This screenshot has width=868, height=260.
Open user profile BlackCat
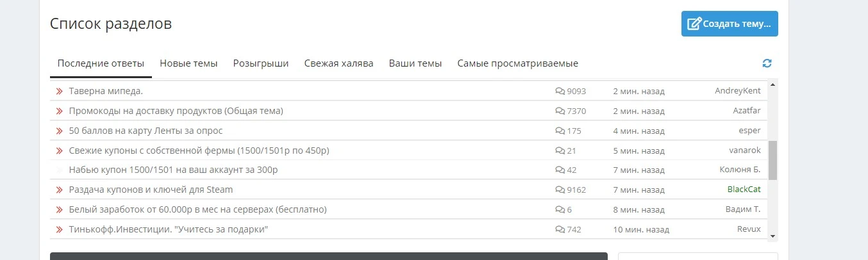[x=744, y=190]
